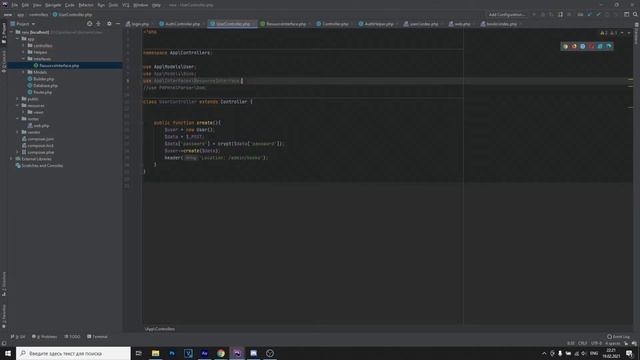Open the VCS menu
Image resolution: width=640 pixels, height=360 pixels.
(x=126, y=5)
